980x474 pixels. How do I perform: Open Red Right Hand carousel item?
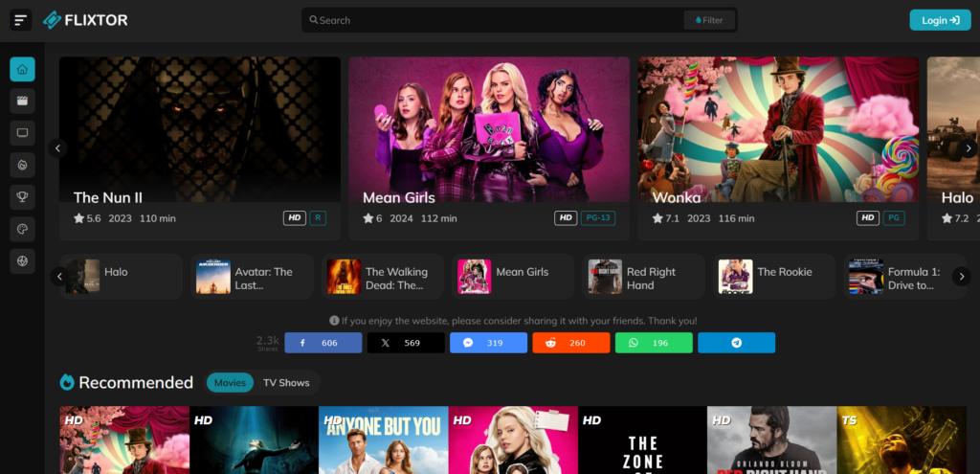pos(644,277)
